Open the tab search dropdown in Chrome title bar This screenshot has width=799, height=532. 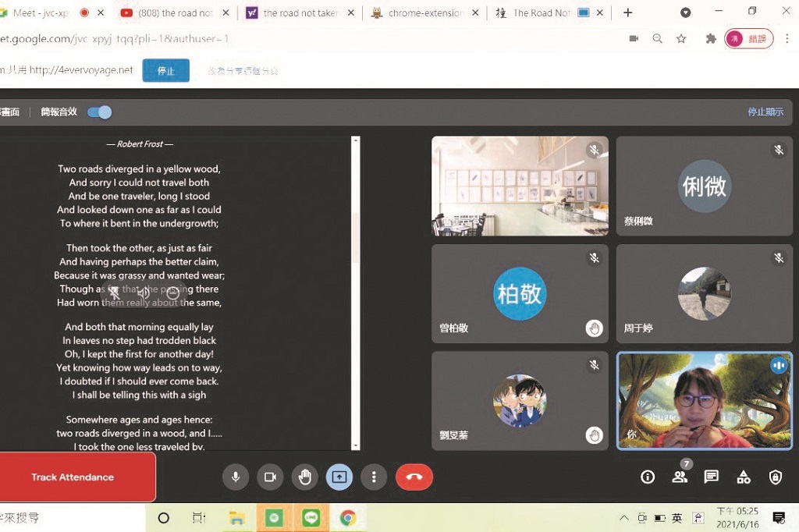point(685,12)
